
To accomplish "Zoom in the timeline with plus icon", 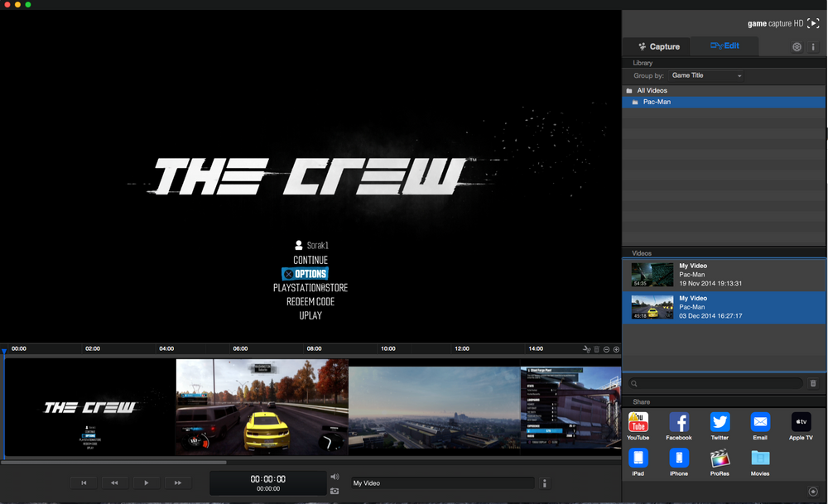I will (616, 349).
